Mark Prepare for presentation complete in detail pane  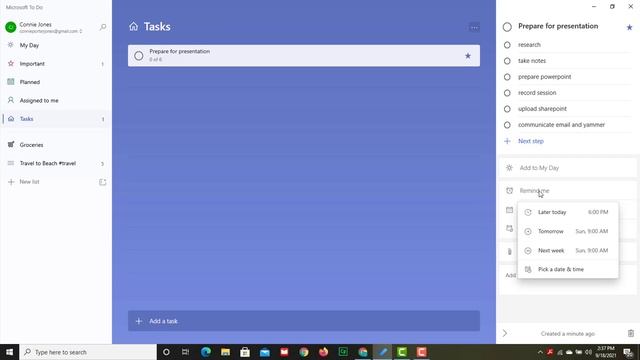point(507,27)
